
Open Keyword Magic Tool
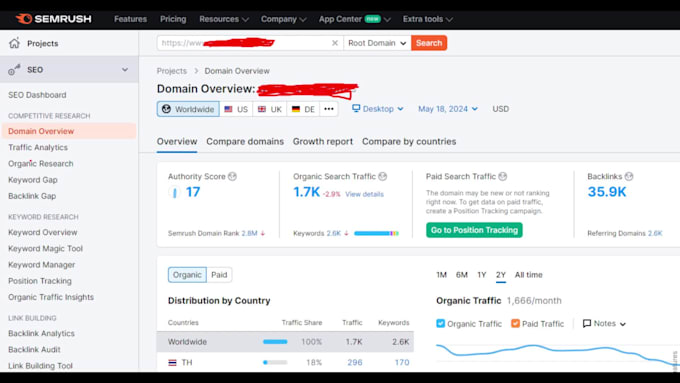45,249
